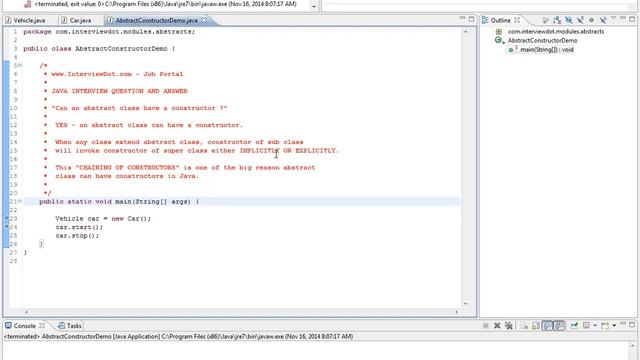The image size is (640, 360).
Task: Toggle Scroll Lock in Console toolbar
Action: coord(536,325)
